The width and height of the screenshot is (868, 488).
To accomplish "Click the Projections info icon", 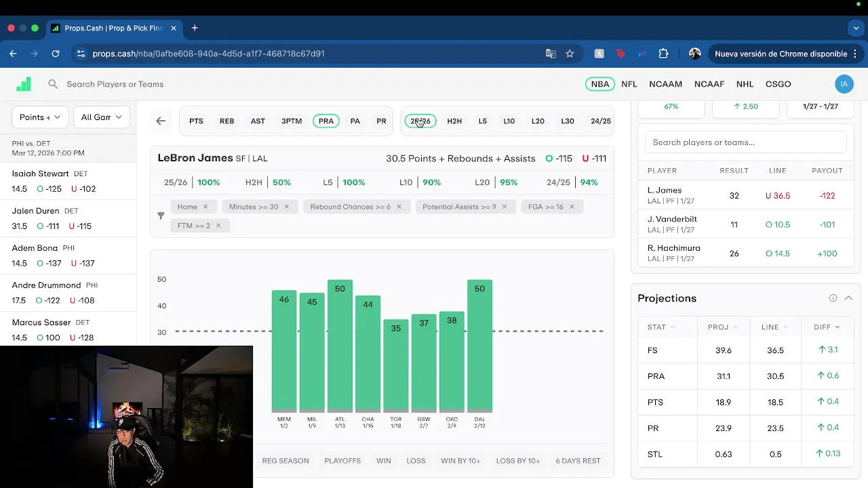I will [x=833, y=298].
